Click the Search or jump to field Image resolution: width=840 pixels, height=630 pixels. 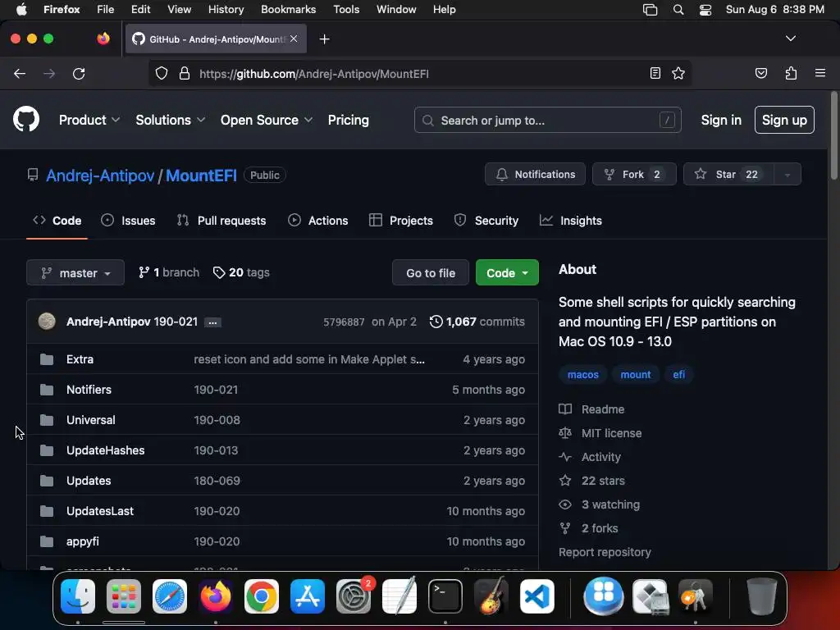tap(547, 120)
